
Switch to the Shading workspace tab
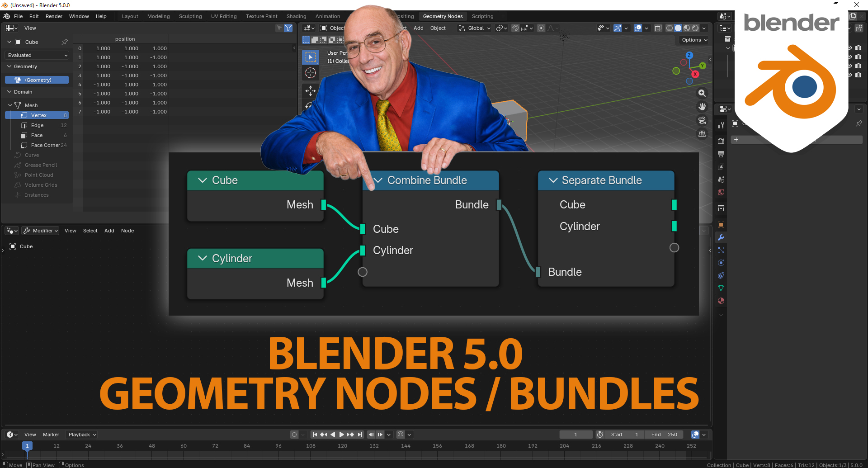point(296,16)
